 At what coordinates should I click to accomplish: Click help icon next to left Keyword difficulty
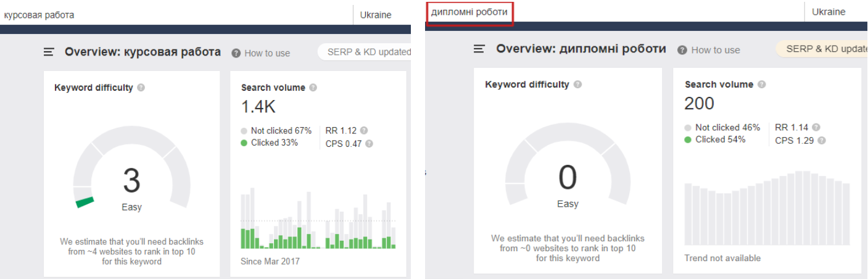pyautogui.click(x=141, y=88)
